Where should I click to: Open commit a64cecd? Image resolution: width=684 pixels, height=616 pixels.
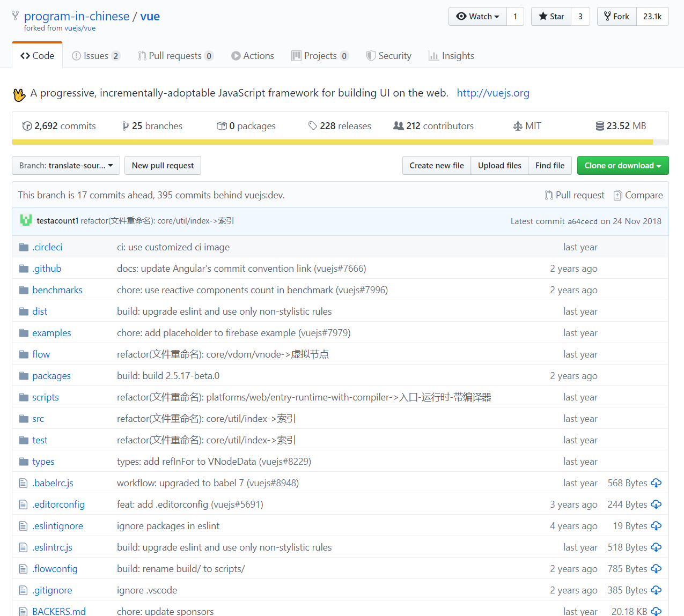(583, 221)
